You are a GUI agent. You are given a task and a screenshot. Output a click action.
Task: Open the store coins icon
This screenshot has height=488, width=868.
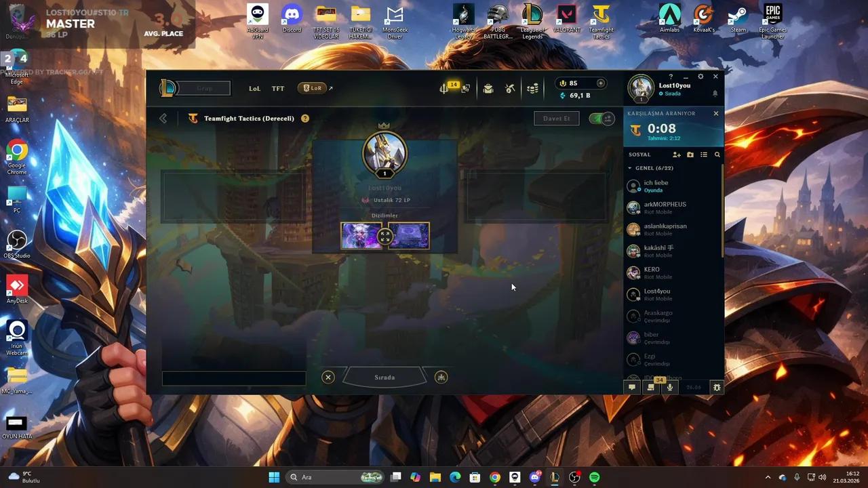(x=532, y=88)
